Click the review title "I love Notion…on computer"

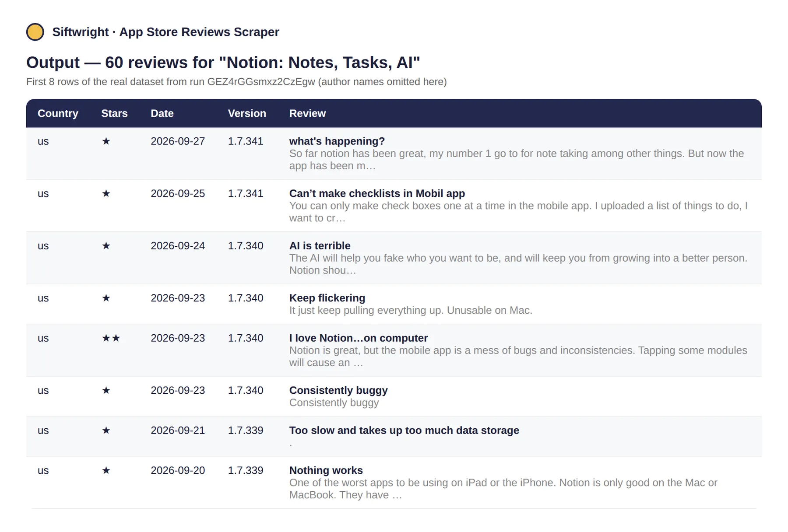click(x=358, y=338)
